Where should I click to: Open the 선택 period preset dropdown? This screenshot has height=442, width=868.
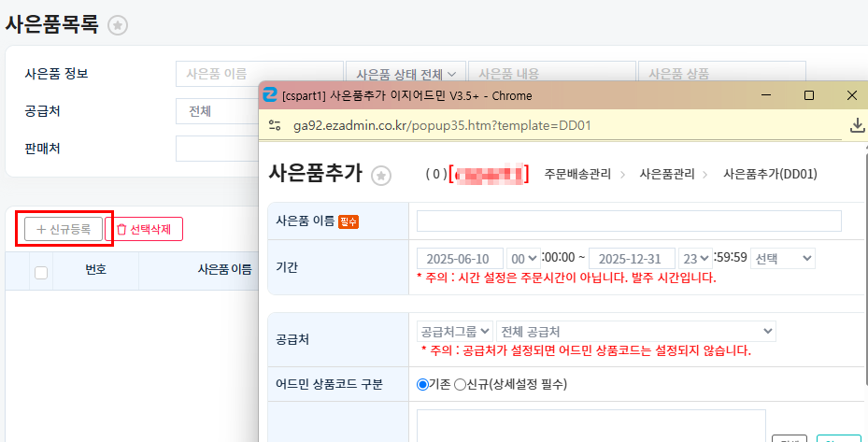click(782, 258)
